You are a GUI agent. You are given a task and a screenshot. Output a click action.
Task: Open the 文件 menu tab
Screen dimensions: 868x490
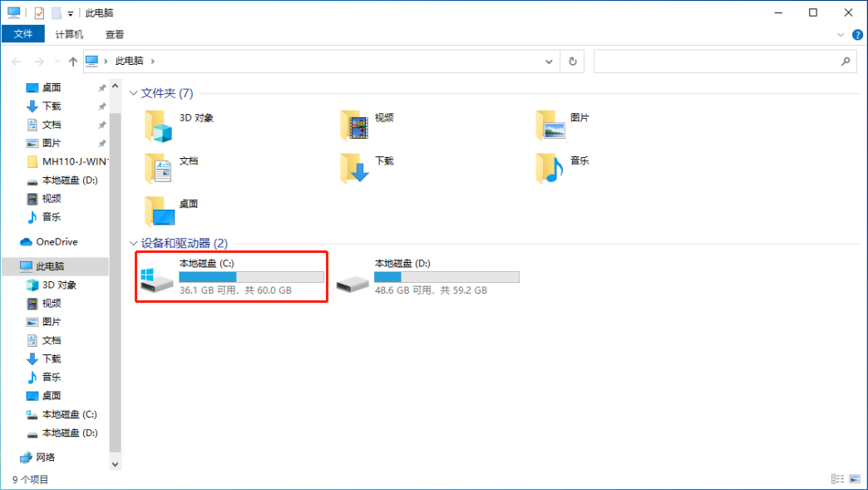pyautogui.click(x=23, y=34)
